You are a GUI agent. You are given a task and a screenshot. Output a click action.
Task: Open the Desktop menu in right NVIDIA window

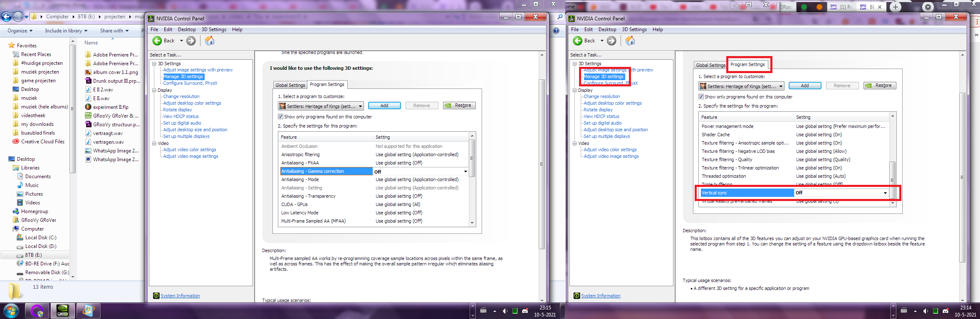(x=607, y=29)
